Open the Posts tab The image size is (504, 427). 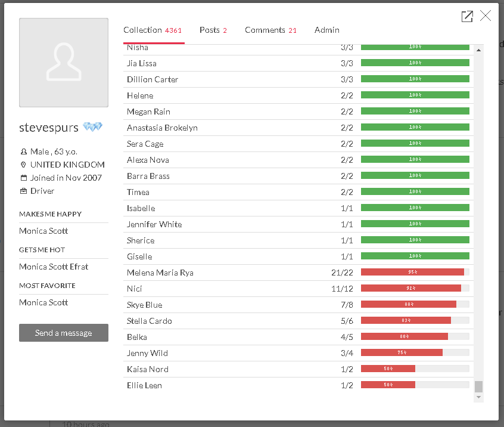pos(213,30)
